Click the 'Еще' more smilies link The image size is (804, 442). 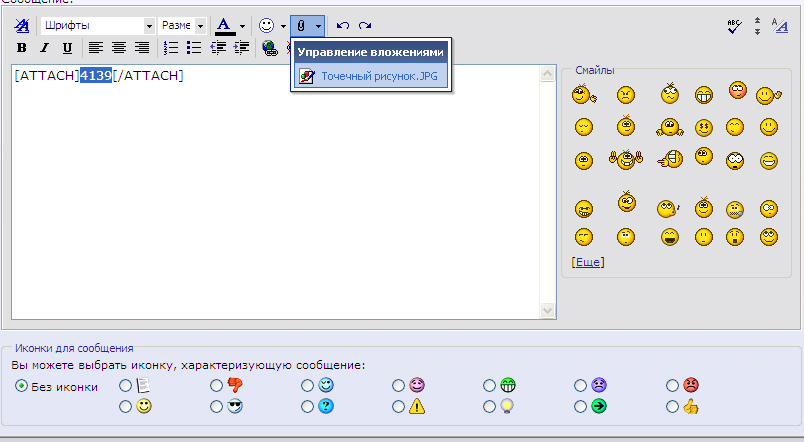tap(587, 262)
